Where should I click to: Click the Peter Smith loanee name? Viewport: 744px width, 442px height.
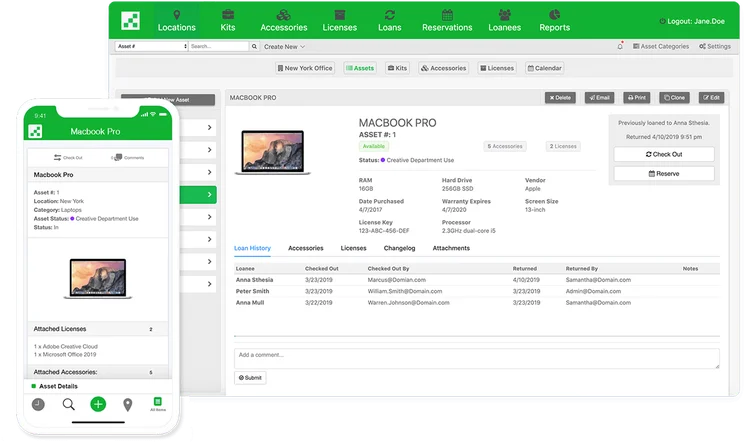252,291
